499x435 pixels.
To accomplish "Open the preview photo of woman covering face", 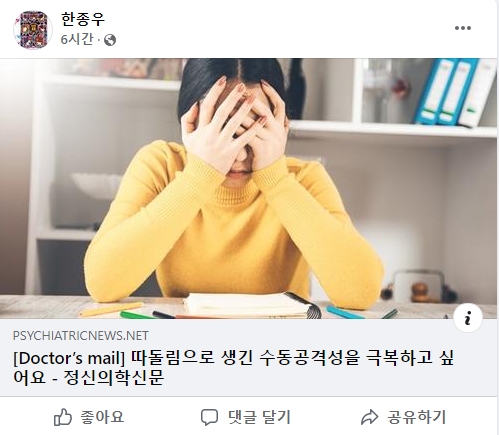I will click(x=248, y=189).
